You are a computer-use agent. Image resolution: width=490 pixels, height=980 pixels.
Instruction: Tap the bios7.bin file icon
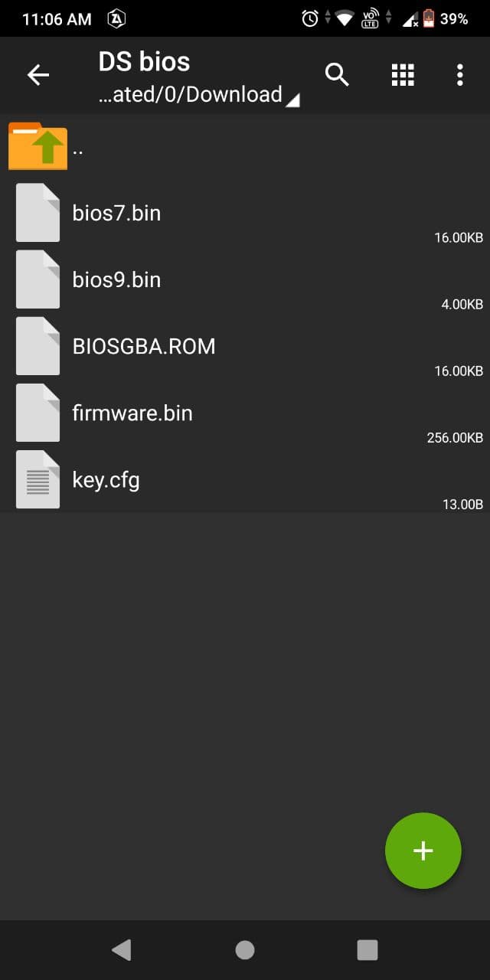click(x=38, y=213)
